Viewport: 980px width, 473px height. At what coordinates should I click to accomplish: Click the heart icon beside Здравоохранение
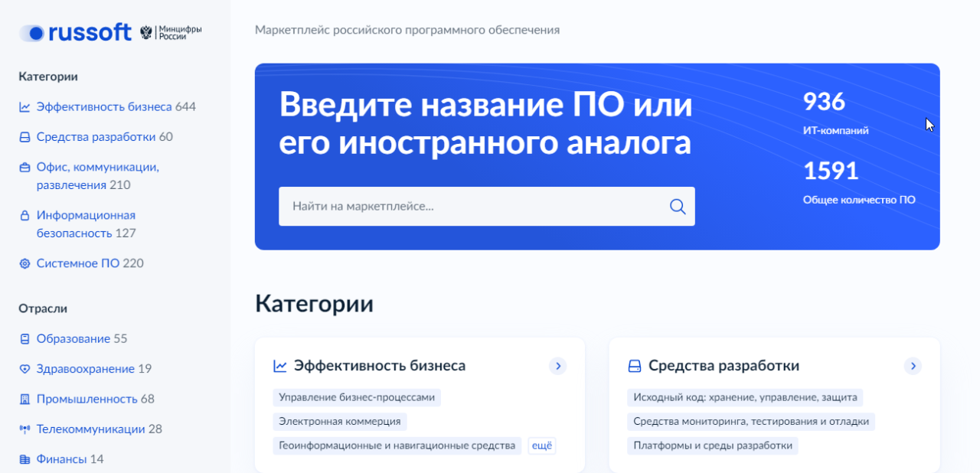tap(24, 369)
